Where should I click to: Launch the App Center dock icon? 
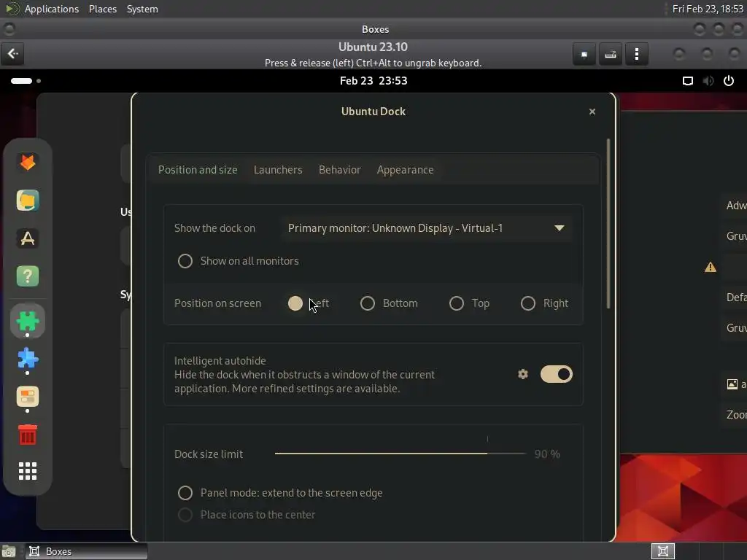tap(28, 238)
